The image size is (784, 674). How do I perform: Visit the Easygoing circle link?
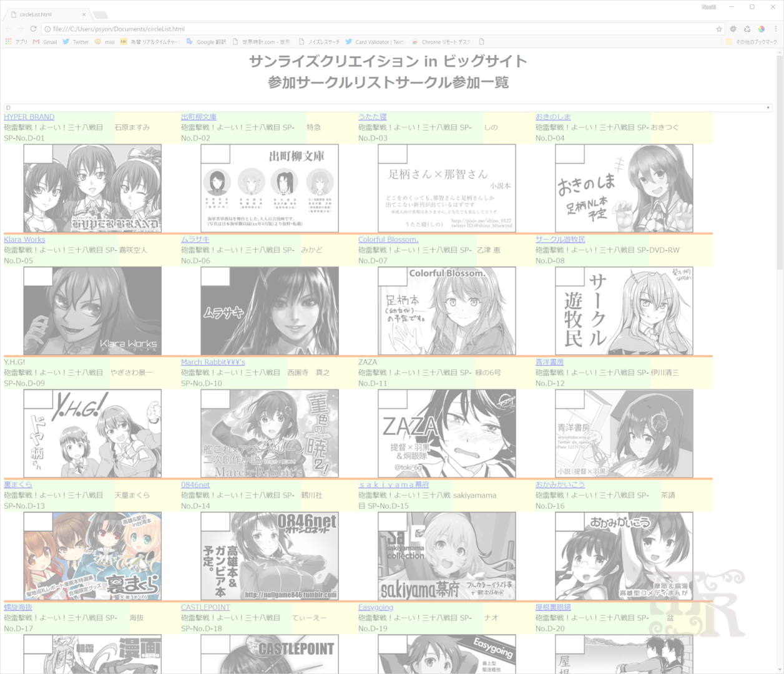click(x=376, y=607)
